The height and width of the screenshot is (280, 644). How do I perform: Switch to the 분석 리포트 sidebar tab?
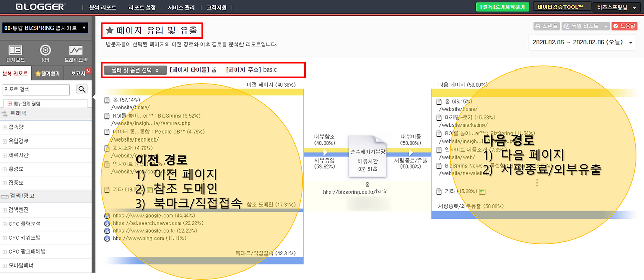click(x=15, y=74)
